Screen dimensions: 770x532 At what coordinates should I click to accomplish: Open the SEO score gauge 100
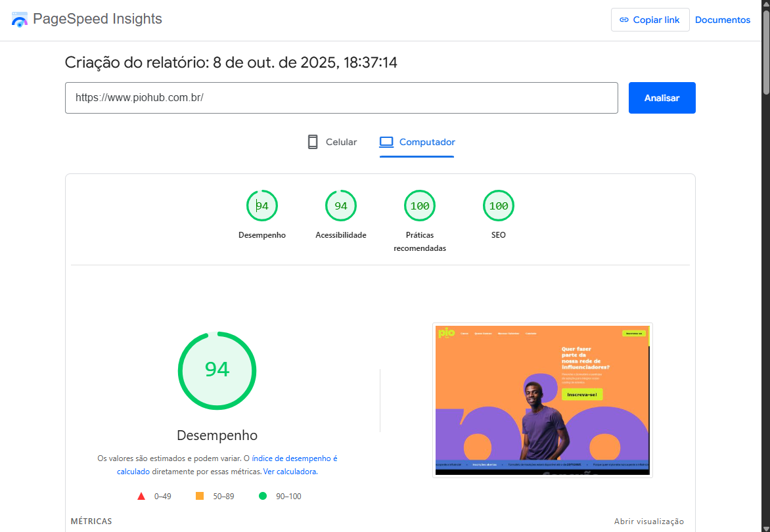[x=499, y=206]
